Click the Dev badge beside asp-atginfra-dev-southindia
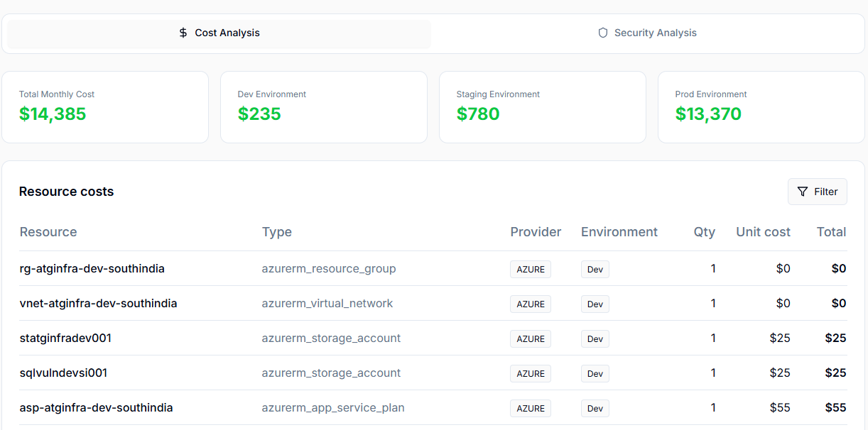 click(x=595, y=408)
